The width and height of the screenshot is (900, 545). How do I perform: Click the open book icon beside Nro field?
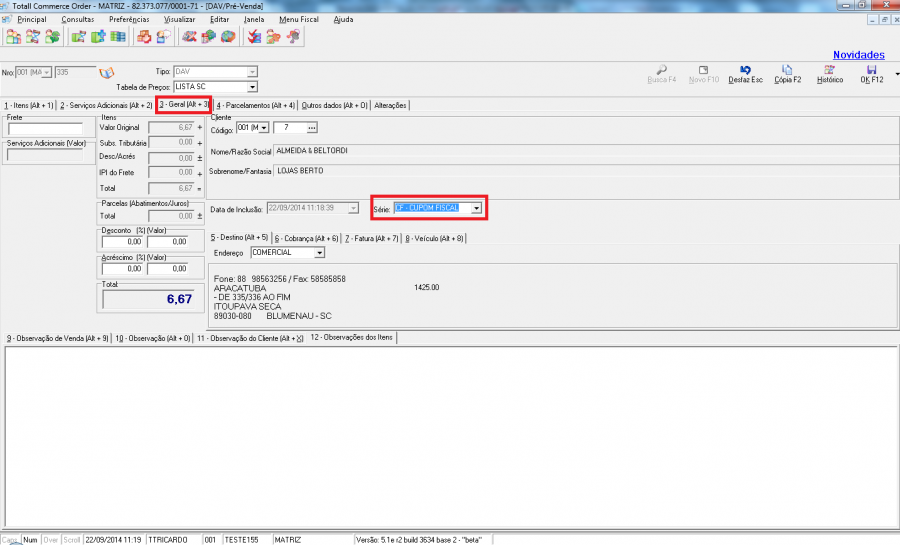[x=107, y=73]
